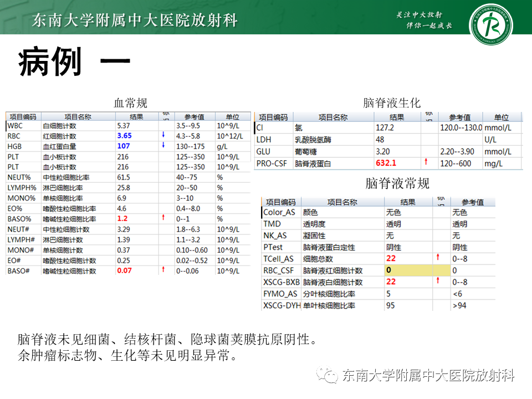The image size is (532, 399).
Task: Click the 脑脊液常规 table heading
Action: 397,183
